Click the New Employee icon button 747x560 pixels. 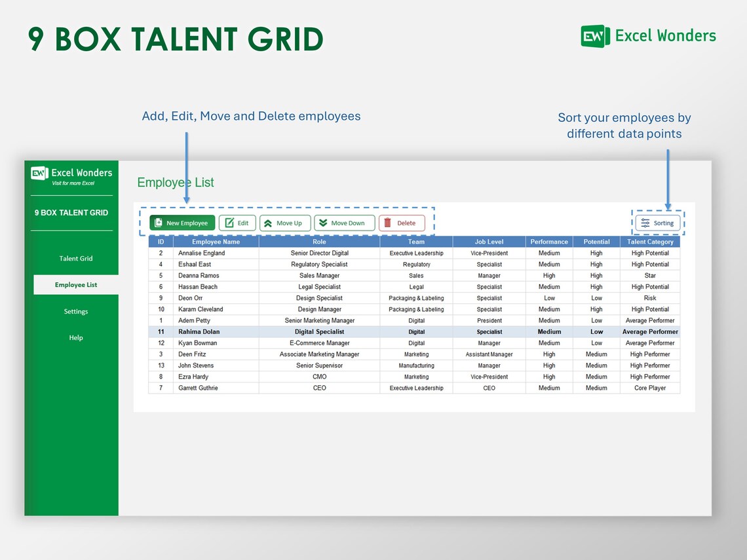point(158,223)
